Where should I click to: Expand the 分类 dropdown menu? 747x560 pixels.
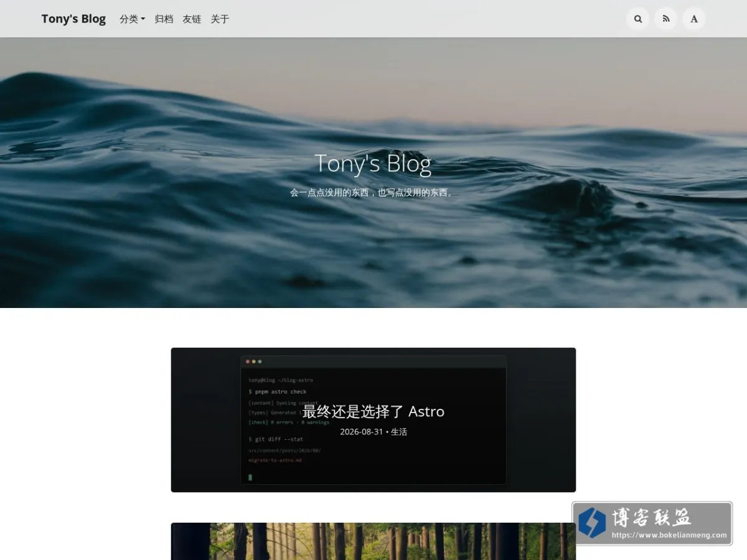coord(132,19)
